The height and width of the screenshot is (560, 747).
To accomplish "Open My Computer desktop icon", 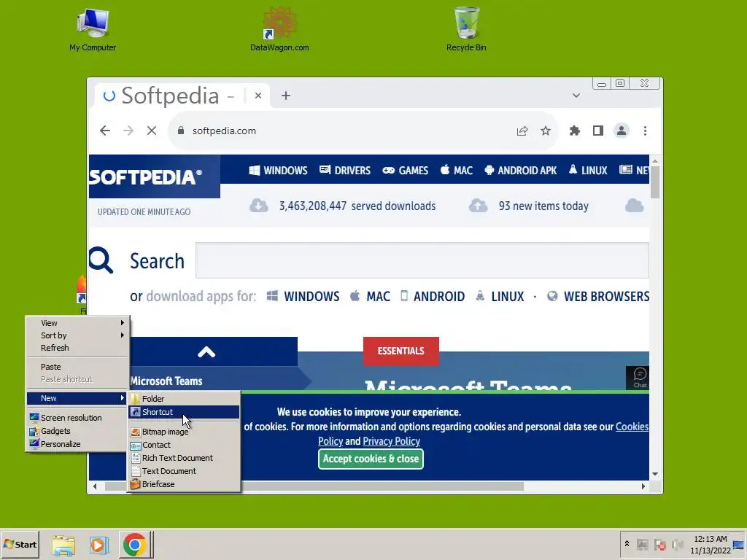I will (x=93, y=29).
